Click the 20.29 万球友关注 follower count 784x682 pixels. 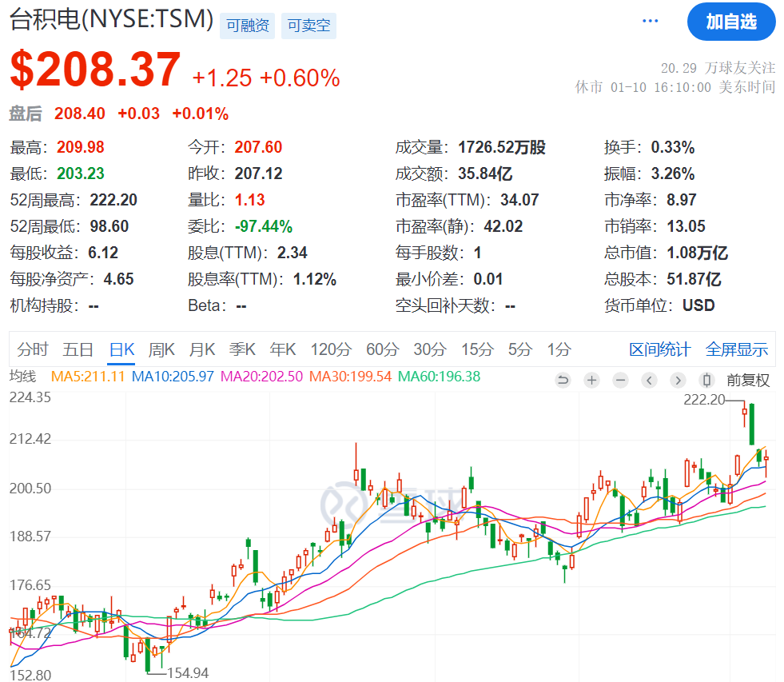(718, 68)
